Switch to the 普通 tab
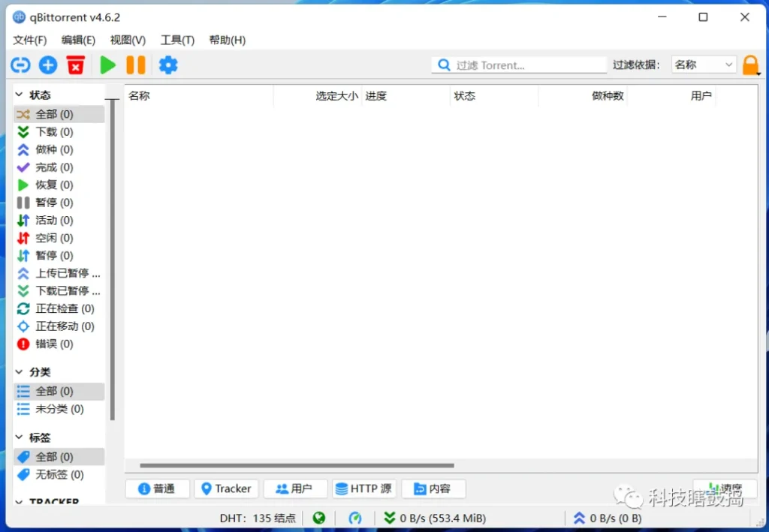The image size is (769, 532). coord(157,488)
